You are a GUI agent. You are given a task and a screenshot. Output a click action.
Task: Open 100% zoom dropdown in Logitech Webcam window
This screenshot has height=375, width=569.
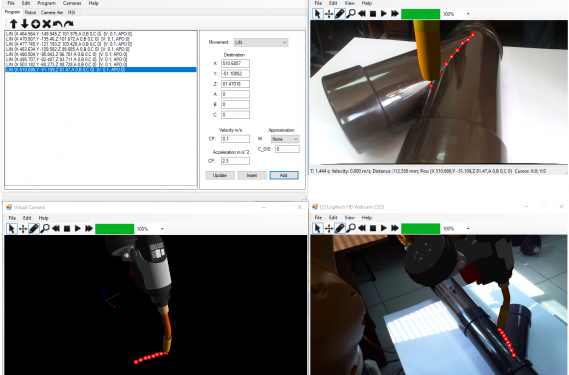468,229
